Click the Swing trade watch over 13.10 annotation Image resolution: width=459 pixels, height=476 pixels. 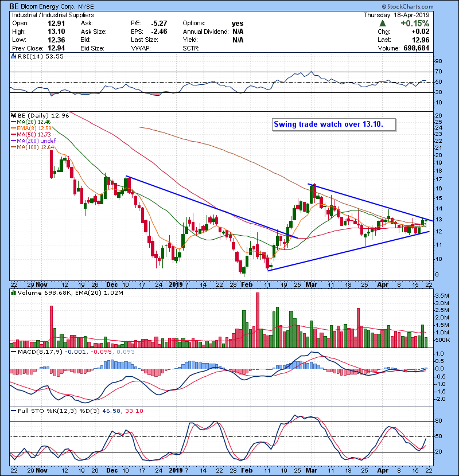(x=334, y=124)
